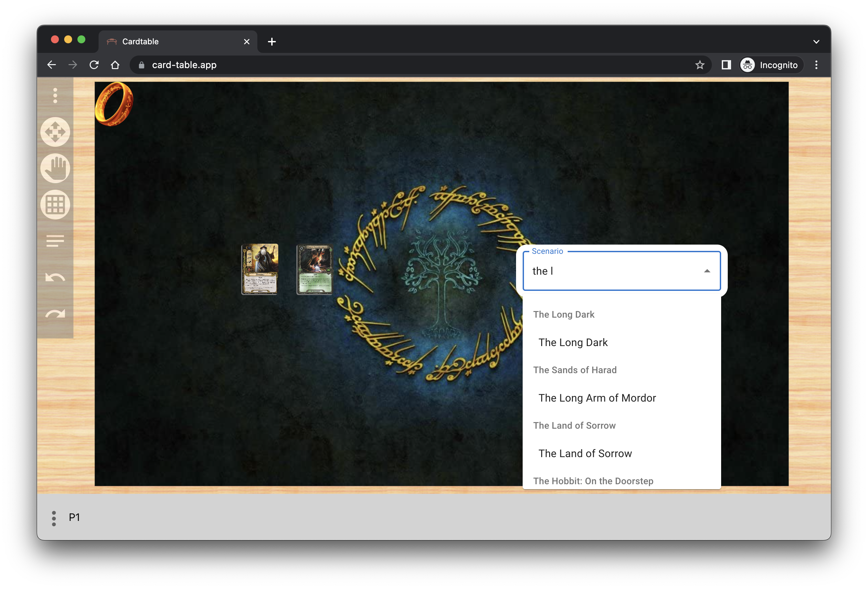This screenshot has height=589, width=868.
Task: Open a new browser tab
Action: pos(272,42)
